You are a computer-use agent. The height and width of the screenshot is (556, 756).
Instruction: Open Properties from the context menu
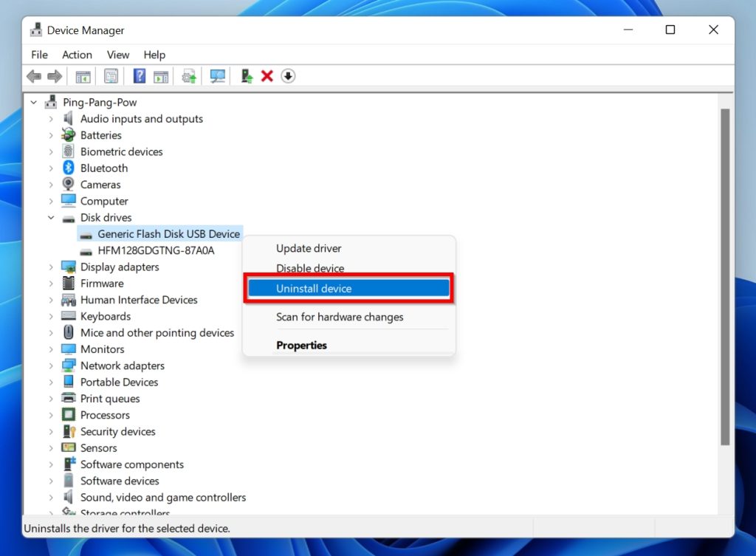point(302,345)
